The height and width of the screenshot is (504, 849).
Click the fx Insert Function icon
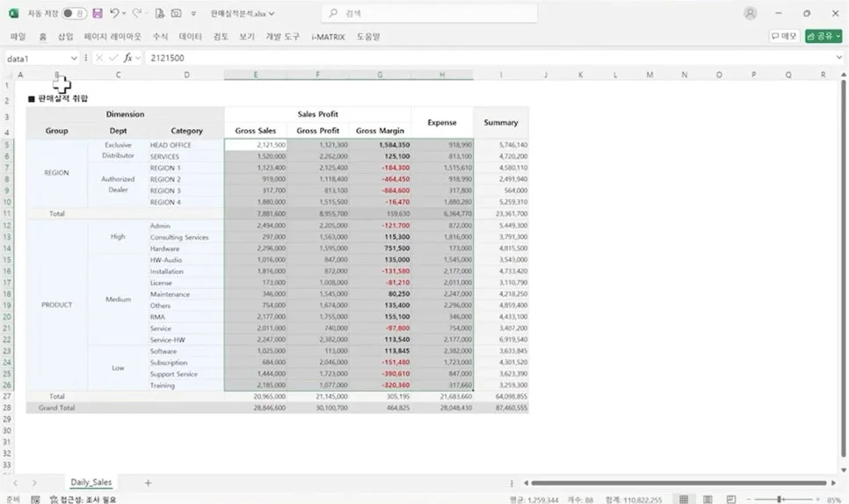(x=127, y=58)
